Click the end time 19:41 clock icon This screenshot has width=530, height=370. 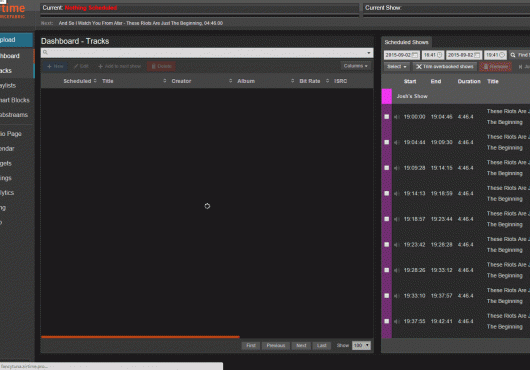pyautogui.click(x=502, y=55)
